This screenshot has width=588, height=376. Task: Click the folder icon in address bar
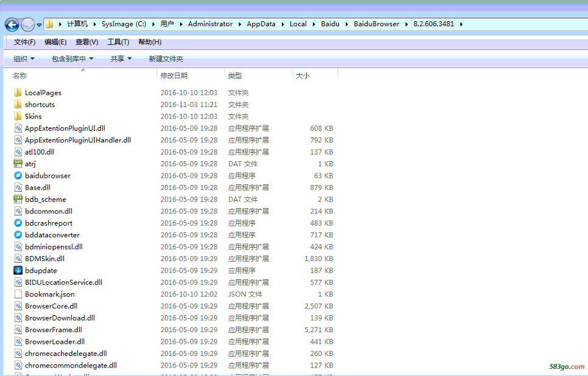tap(49, 24)
